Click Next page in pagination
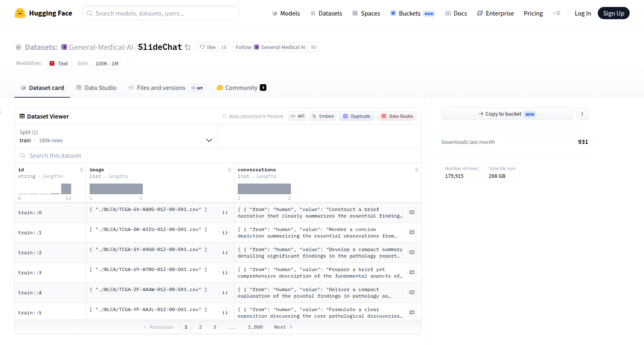 [x=283, y=327]
